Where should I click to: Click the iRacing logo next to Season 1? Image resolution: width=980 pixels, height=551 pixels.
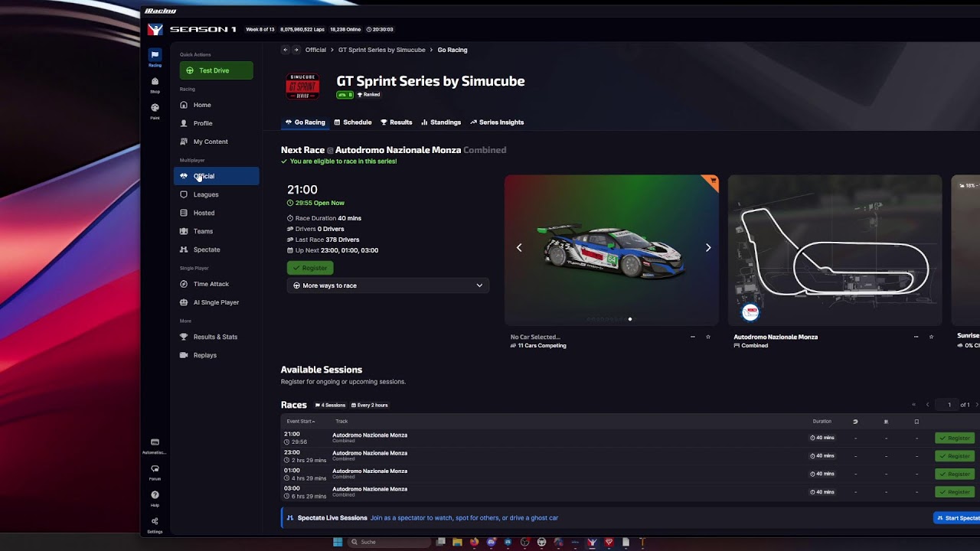[155, 29]
